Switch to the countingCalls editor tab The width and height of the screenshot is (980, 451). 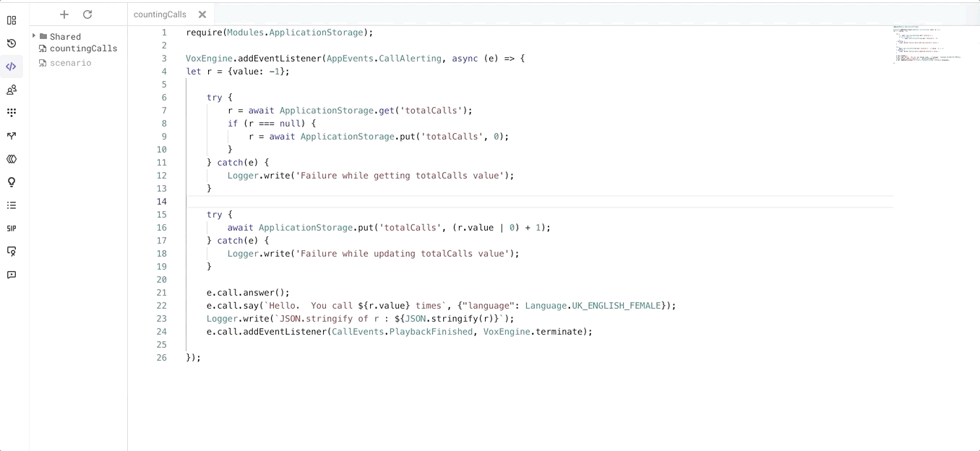coord(160,14)
